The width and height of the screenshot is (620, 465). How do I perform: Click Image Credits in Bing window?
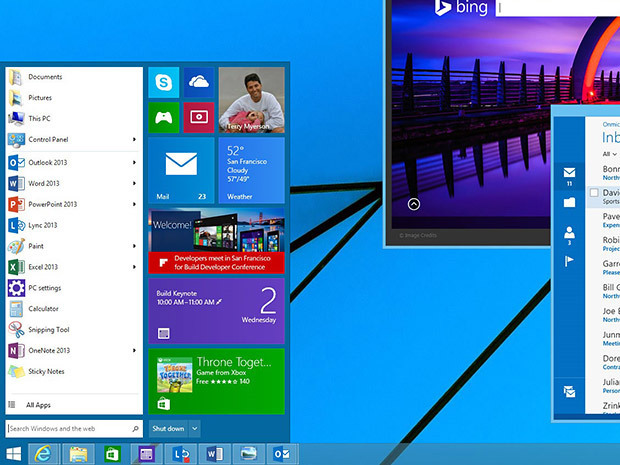pyautogui.click(x=418, y=235)
